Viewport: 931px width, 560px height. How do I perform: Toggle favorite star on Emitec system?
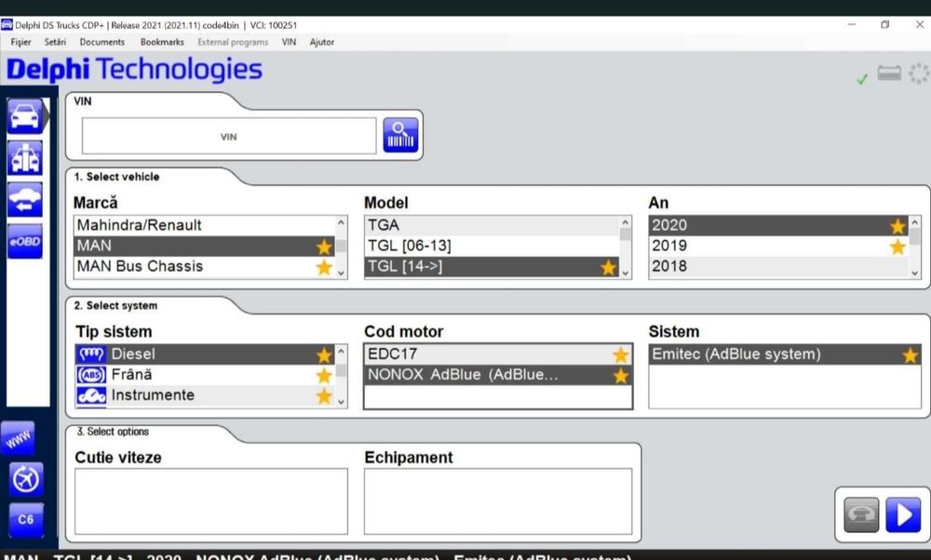pyautogui.click(x=910, y=355)
